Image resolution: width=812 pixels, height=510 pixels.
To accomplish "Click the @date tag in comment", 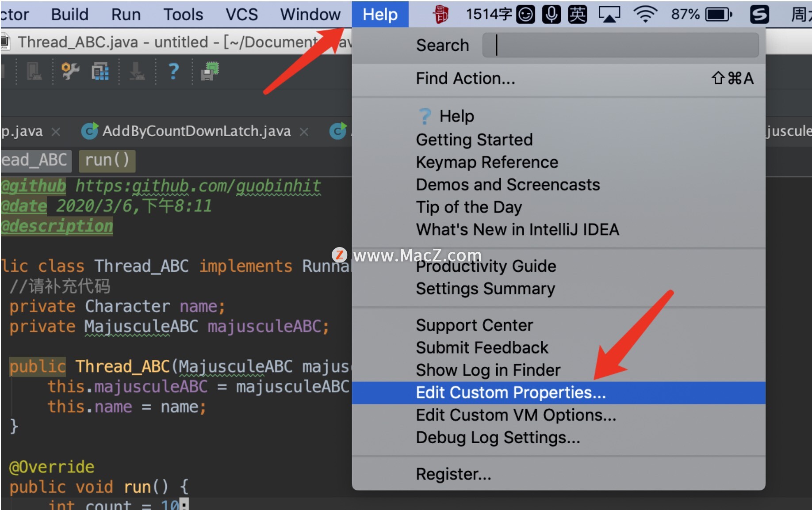I will [x=24, y=206].
